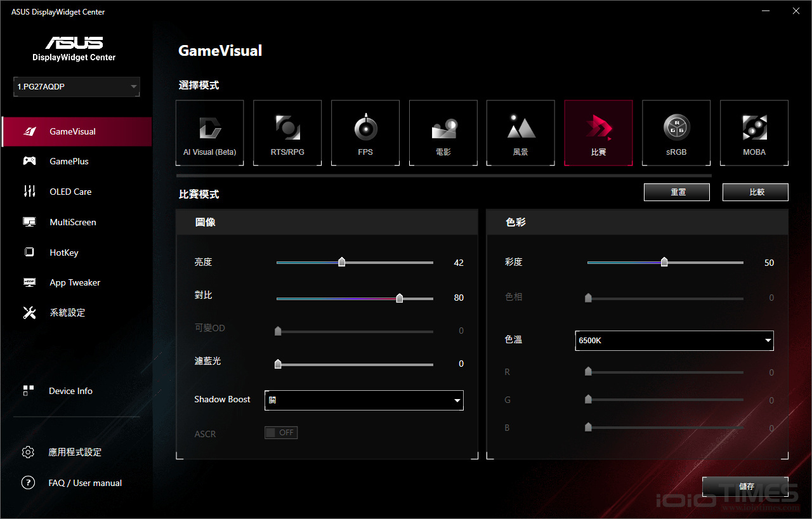Expand the monitor selector 1.PG27AQDP dropdown
The height and width of the screenshot is (519, 812).
(x=77, y=87)
